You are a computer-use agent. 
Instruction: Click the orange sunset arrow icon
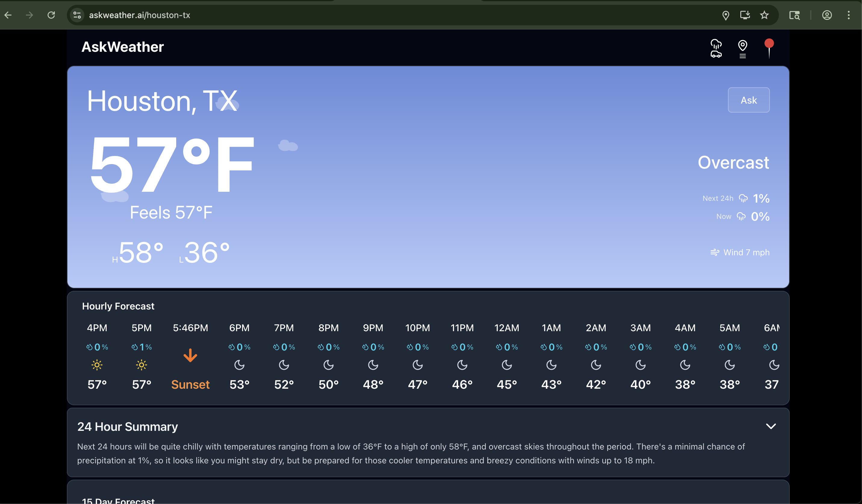pyautogui.click(x=191, y=356)
